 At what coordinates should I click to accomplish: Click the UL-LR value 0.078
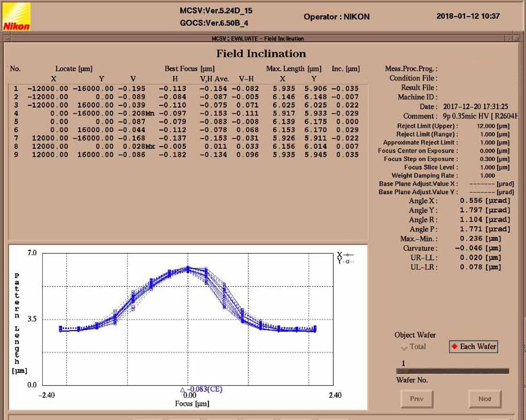(471, 267)
